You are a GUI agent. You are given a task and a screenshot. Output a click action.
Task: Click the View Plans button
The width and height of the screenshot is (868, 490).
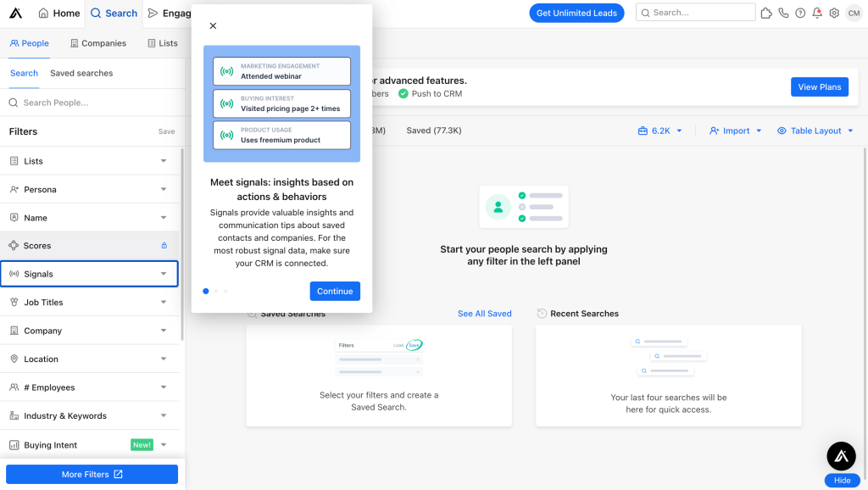[820, 87]
